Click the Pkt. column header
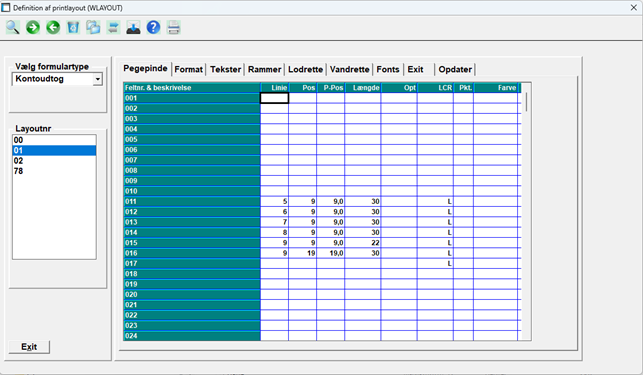Screen dimensions: 643x375 (x=464, y=88)
